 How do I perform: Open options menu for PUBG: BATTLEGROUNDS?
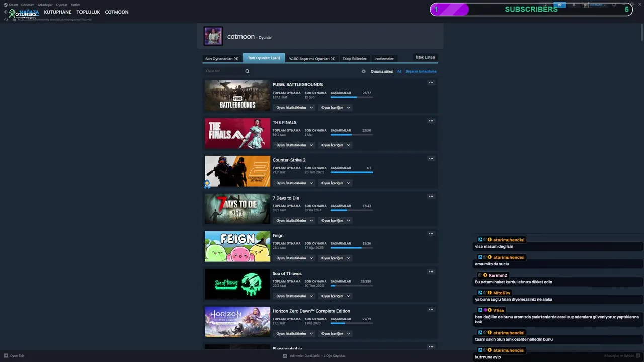coord(431,83)
